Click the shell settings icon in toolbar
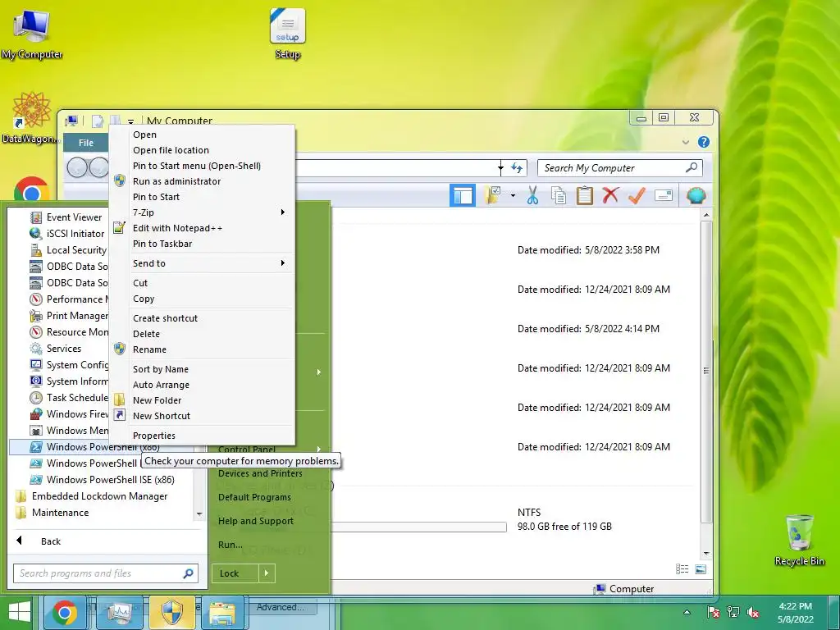The height and width of the screenshot is (630, 840). coord(696,195)
